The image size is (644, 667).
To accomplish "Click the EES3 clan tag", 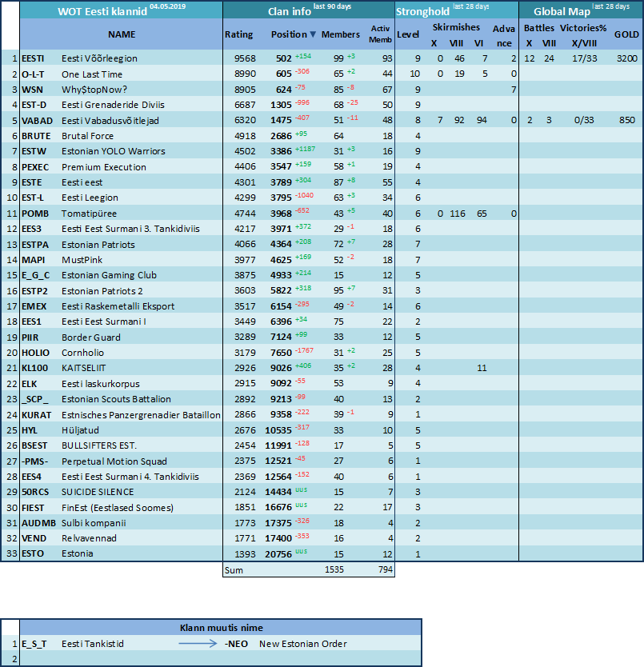I will (32, 229).
